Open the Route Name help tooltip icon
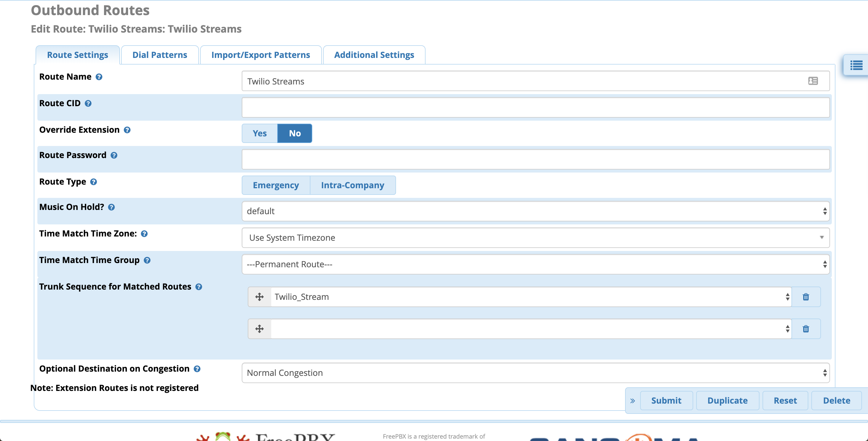 tap(99, 77)
